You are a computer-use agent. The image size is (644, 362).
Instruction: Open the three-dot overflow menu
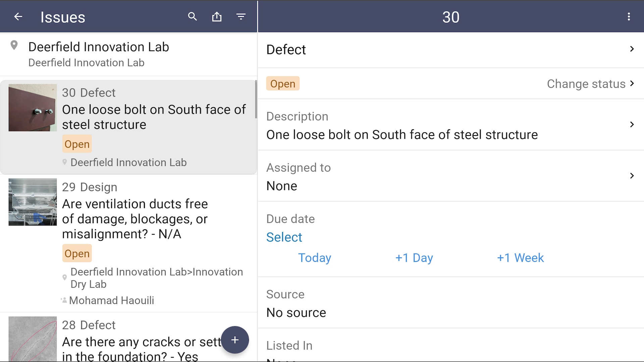click(x=629, y=17)
